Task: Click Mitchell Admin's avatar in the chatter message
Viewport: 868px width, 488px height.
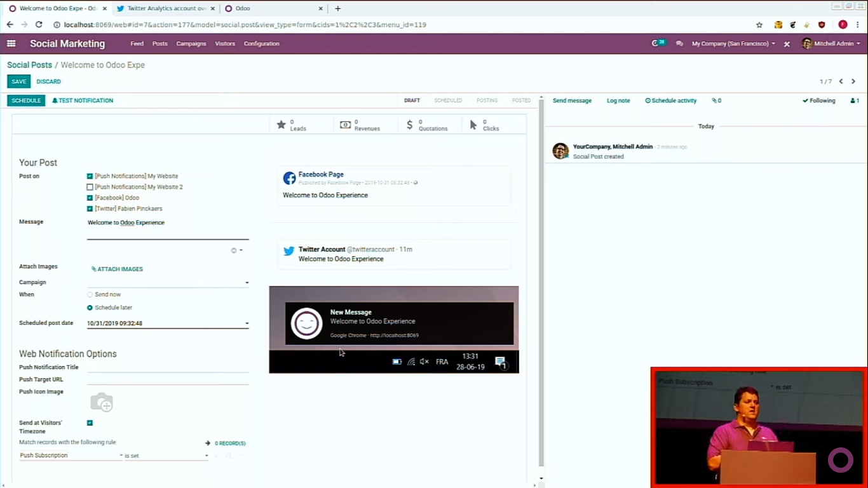Action: click(560, 151)
